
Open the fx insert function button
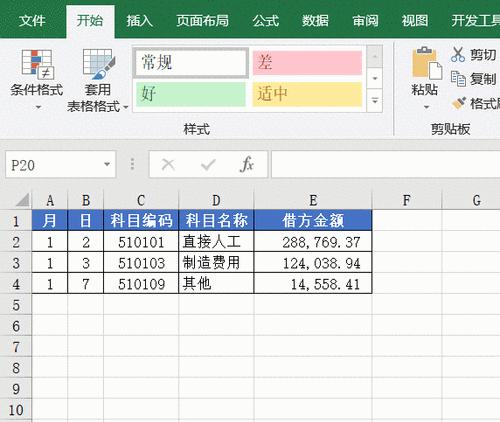(247, 164)
